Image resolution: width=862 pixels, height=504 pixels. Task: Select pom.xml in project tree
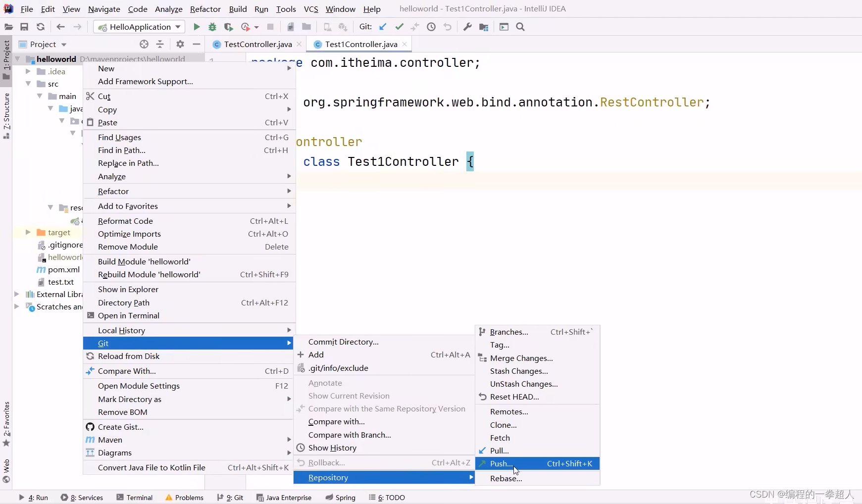63,269
